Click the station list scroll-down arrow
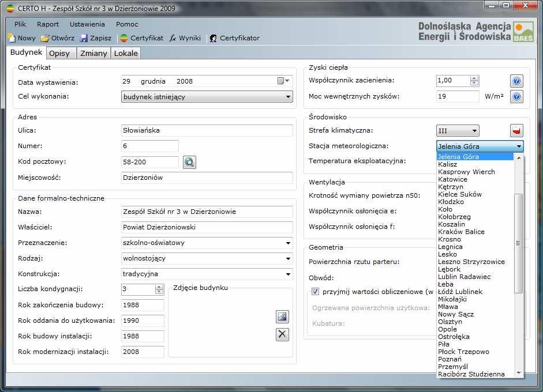Screen dimensions: 543x392 click(x=518, y=372)
